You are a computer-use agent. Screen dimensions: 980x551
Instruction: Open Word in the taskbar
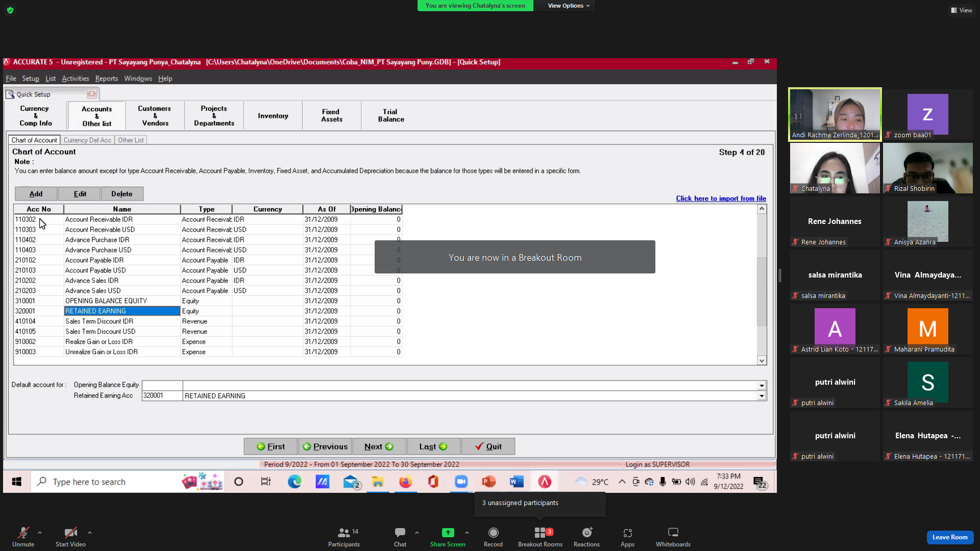[517, 482]
